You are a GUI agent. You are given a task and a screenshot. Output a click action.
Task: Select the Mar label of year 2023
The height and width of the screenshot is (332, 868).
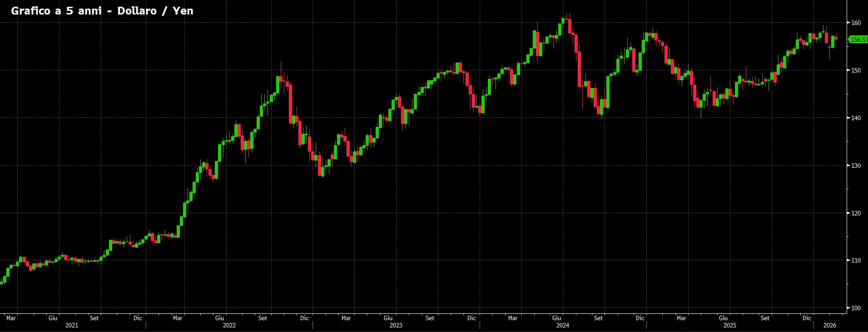point(346,318)
